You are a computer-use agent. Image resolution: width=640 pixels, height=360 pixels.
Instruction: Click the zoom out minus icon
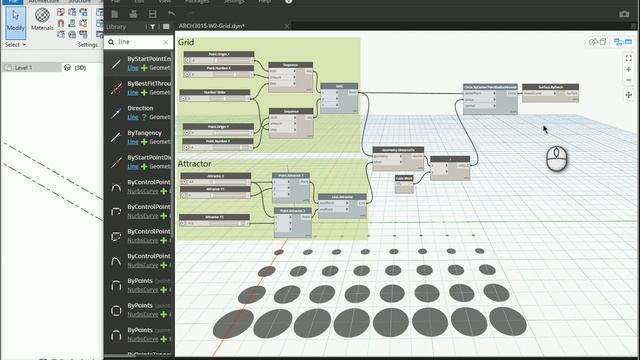pos(629,80)
